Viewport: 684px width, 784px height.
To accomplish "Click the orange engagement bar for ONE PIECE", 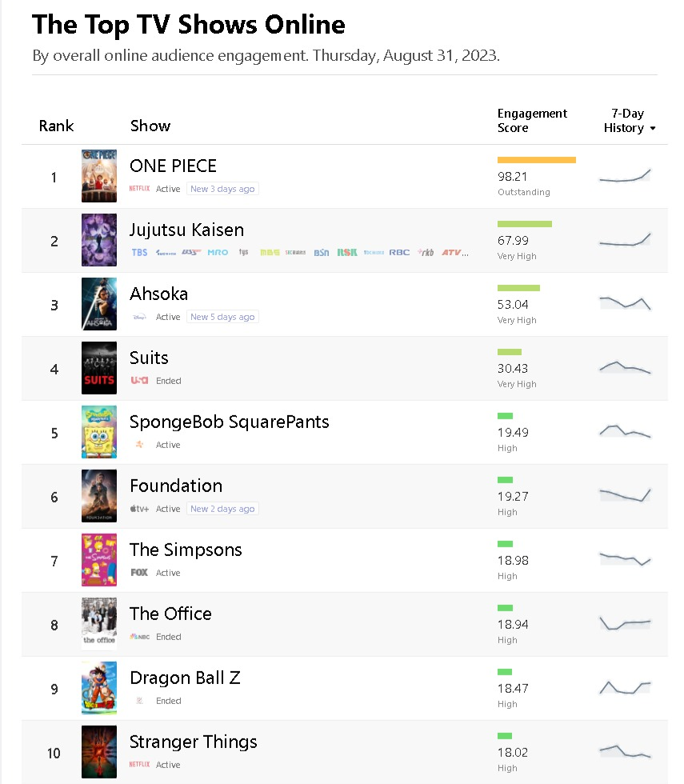I will 536,160.
